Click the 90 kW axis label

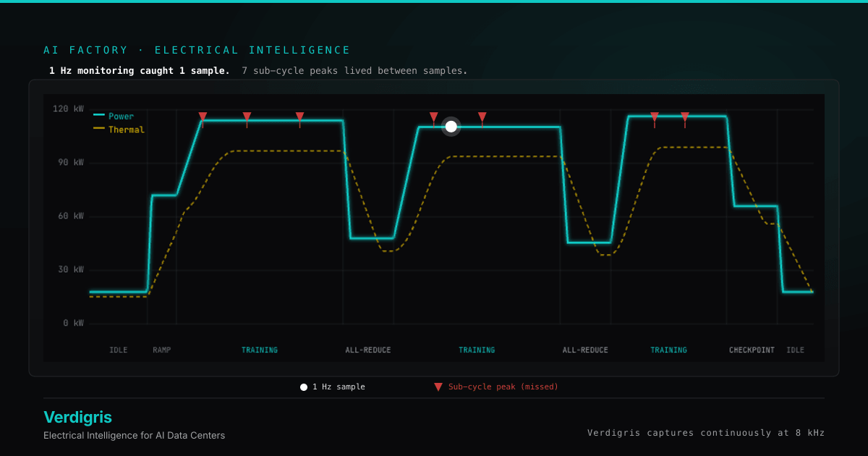click(x=71, y=163)
